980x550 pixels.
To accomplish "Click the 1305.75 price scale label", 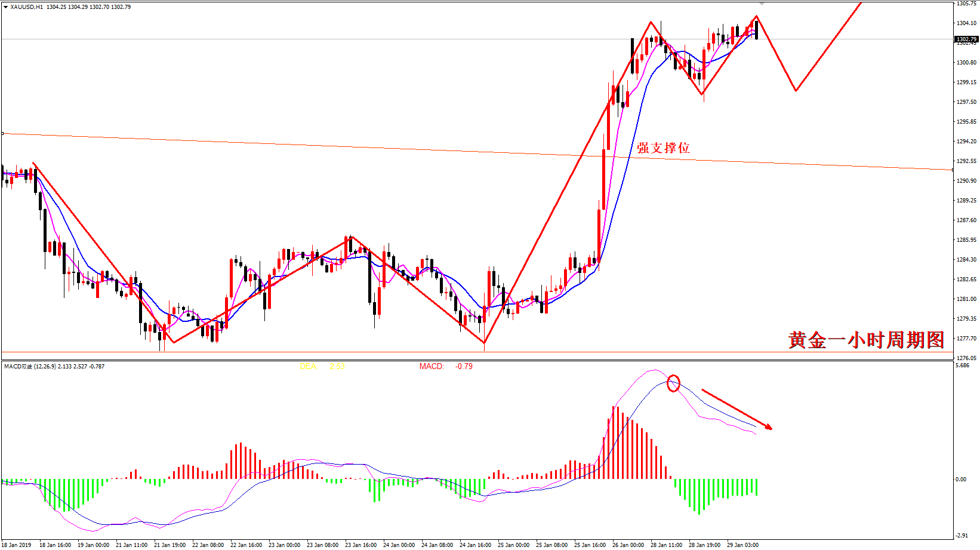I will [967, 4].
